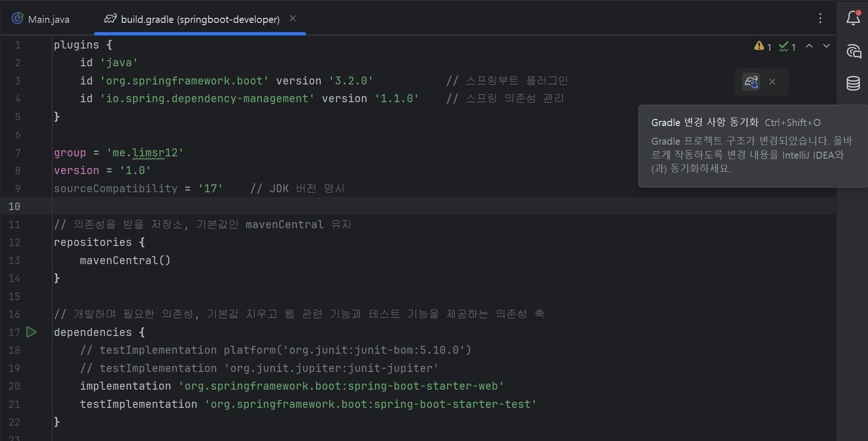
Task: Click the 'me.limsr12' group string
Action: [145, 153]
